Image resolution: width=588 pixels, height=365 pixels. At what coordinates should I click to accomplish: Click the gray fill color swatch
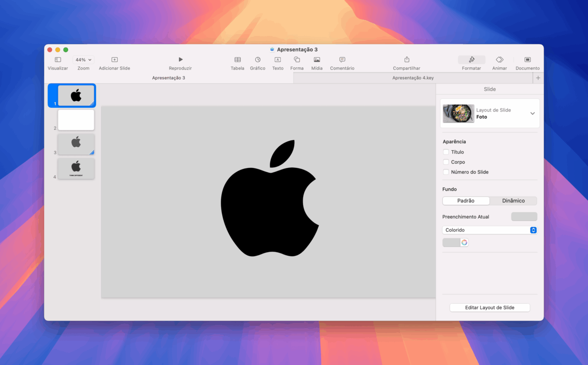point(451,242)
